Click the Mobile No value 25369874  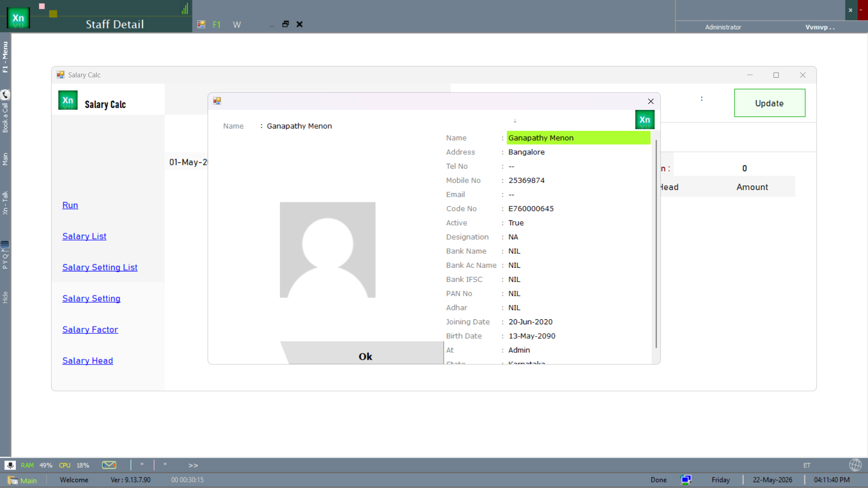click(x=526, y=180)
